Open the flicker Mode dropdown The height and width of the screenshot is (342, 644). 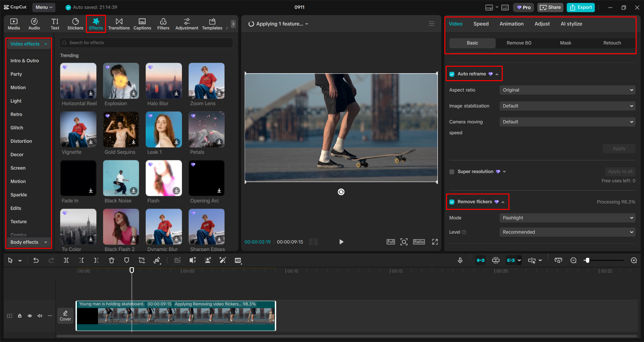[x=567, y=218]
